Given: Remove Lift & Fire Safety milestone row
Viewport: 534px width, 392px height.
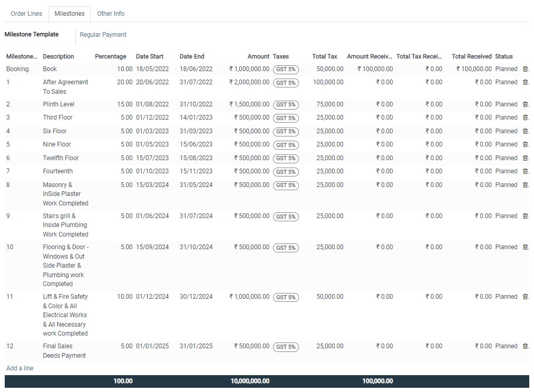Looking at the screenshot, I should click(x=525, y=297).
